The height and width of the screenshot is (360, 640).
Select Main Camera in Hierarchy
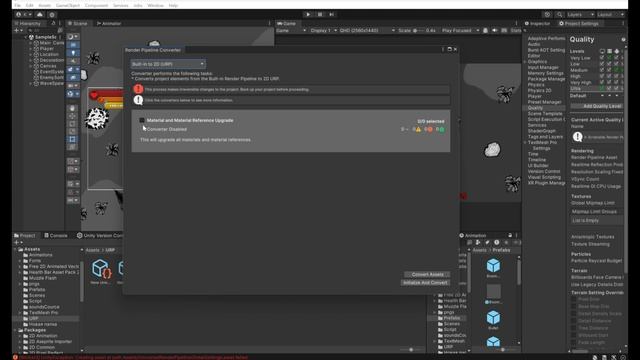(x=49, y=43)
